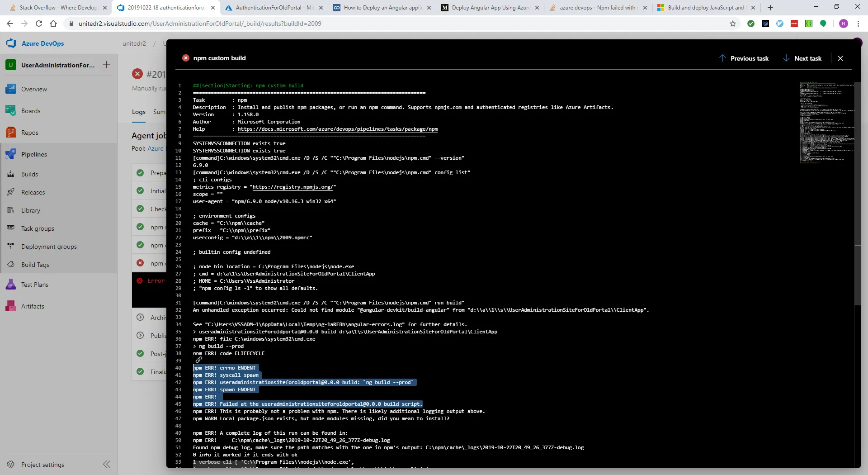Open the registry.npmjs.org link in log
The height and width of the screenshot is (475, 868).
[292, 187]
